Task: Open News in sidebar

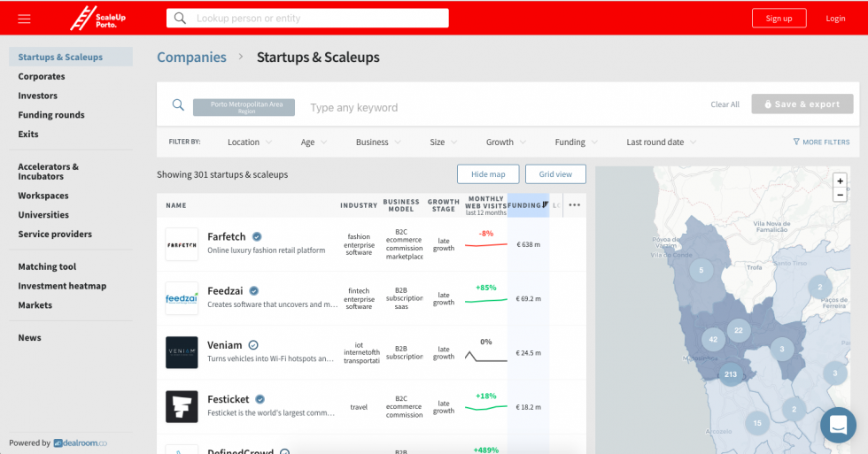Action: click(x=29, y=338)
